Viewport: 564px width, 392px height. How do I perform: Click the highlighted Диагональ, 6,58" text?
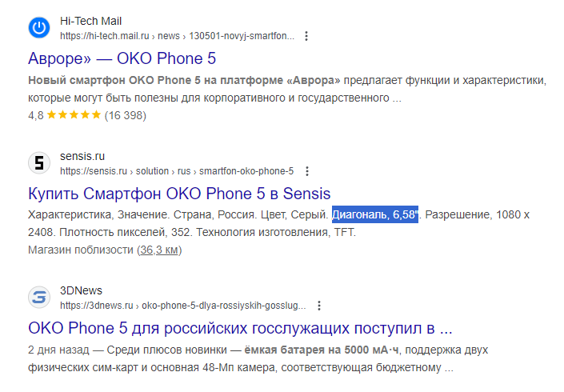click(375, 214)
